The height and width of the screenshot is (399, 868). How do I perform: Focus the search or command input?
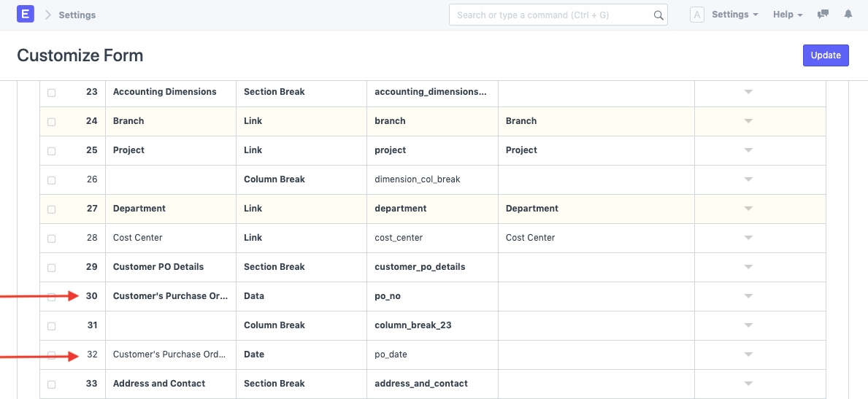(553, 15)
